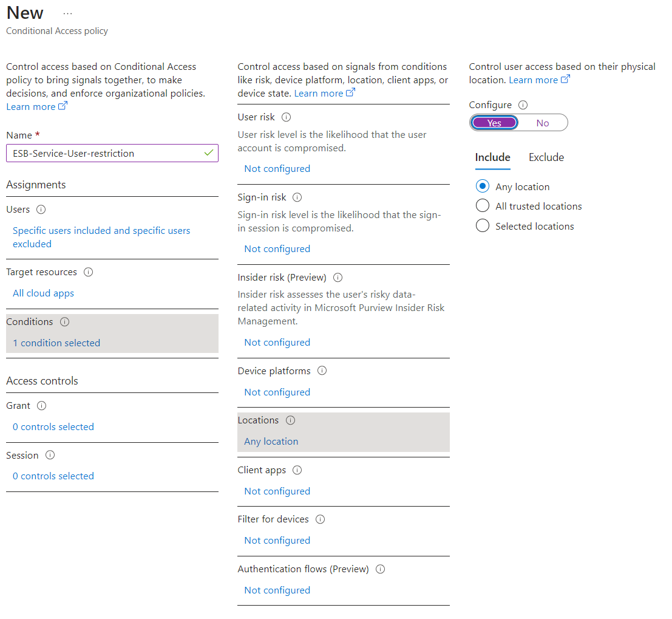Switch to the Exclude tab
Screen dimensions: 672x619
coord(546,157)
